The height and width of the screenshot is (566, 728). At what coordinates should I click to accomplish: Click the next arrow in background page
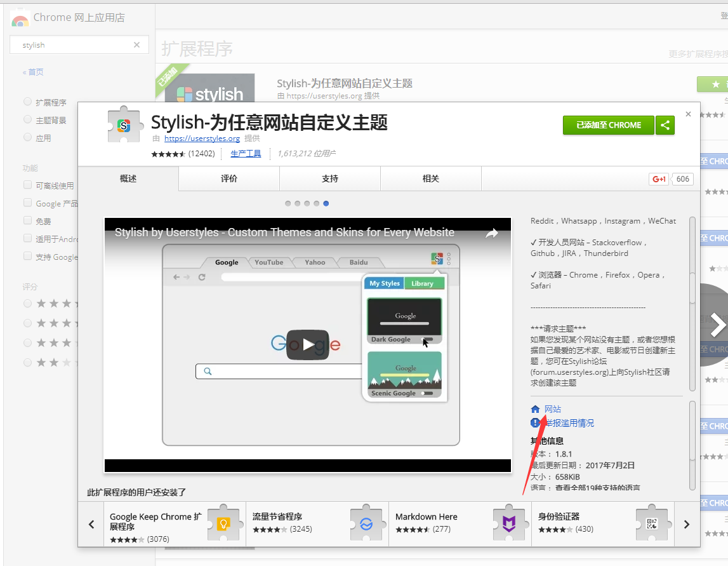(x=717, y=325)
